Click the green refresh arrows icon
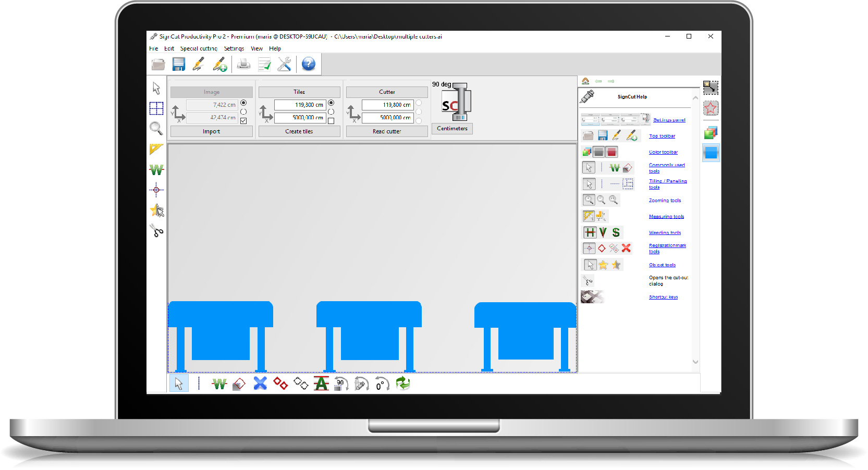Viewport: 868px width, 470px height. pos(402,384)
